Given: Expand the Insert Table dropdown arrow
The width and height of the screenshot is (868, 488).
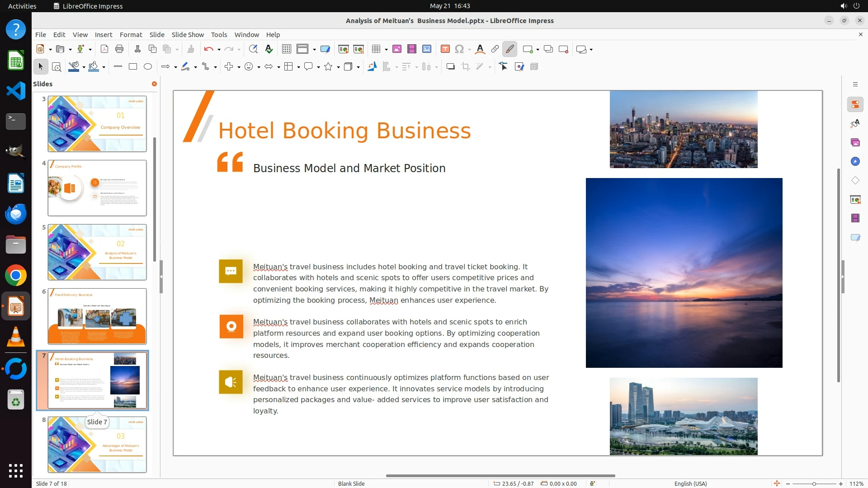Looking at the screenshot, I should [386, 50].
